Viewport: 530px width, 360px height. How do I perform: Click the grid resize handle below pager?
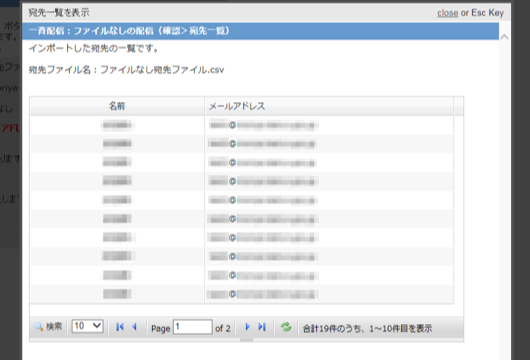tap(246, 340)
